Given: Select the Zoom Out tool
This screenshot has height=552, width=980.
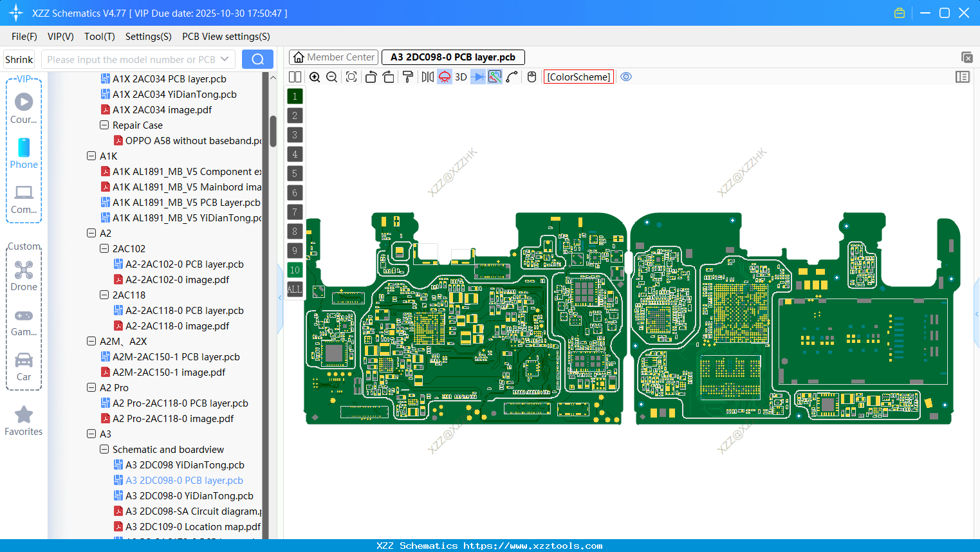Looking at the screenshot, I should pos(331,77).
